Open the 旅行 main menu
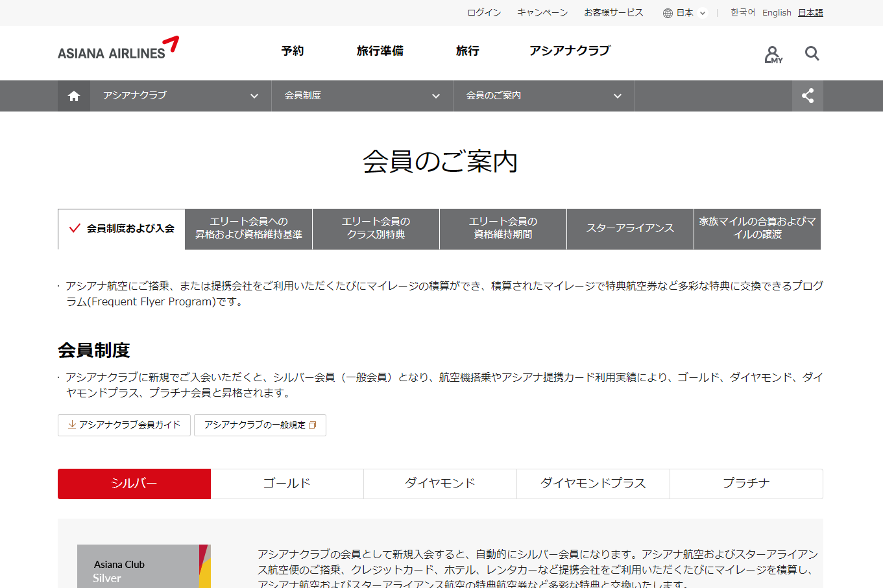The width and height of the screenshot is (883, 588). (x=467, y=51)
